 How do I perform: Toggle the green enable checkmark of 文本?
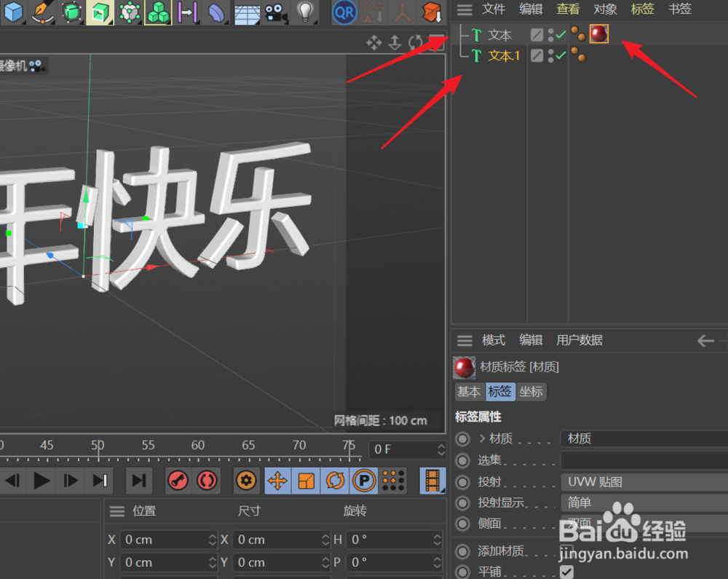[x=561, y=34]
